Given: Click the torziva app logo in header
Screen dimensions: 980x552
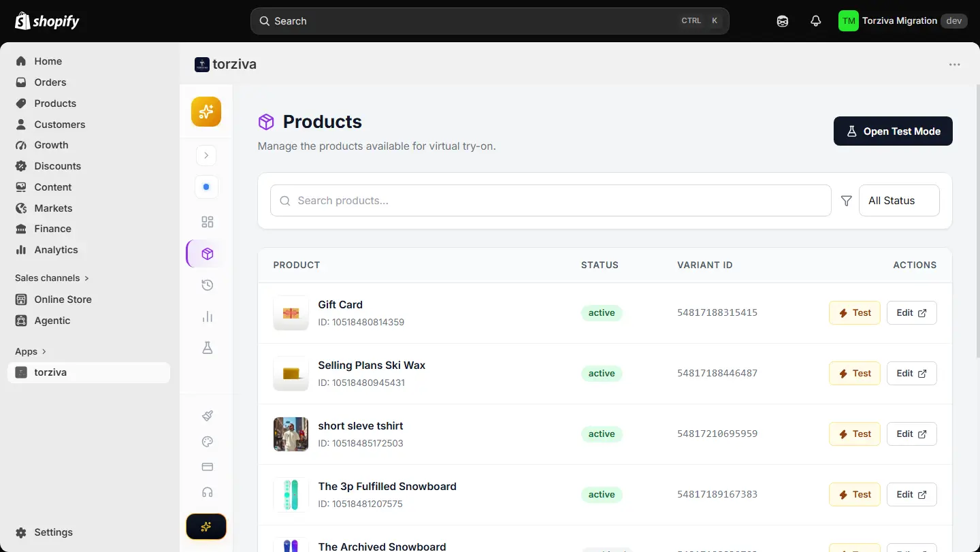Looking at the screenshot, I should click(x=202, y=65).
